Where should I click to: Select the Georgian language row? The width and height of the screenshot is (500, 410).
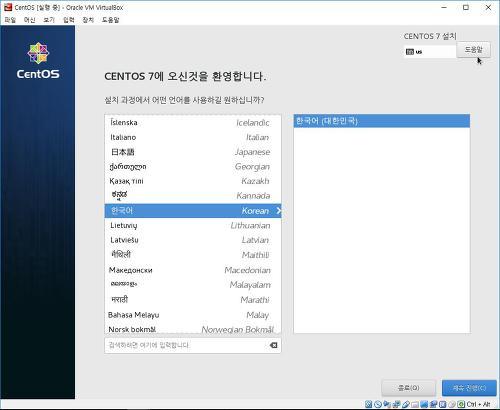(193, 167)
